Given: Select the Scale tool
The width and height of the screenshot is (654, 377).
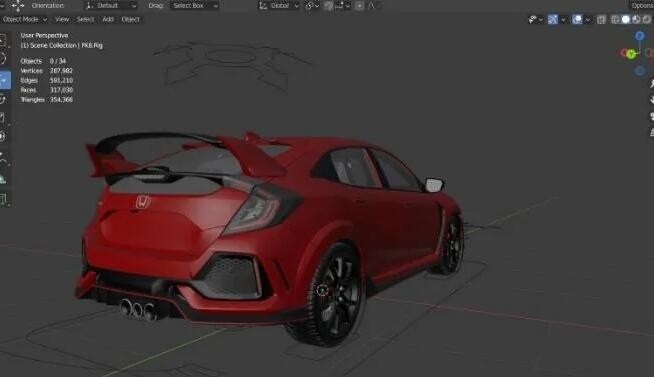Looking at the screenshot, I should pos(3,118).
